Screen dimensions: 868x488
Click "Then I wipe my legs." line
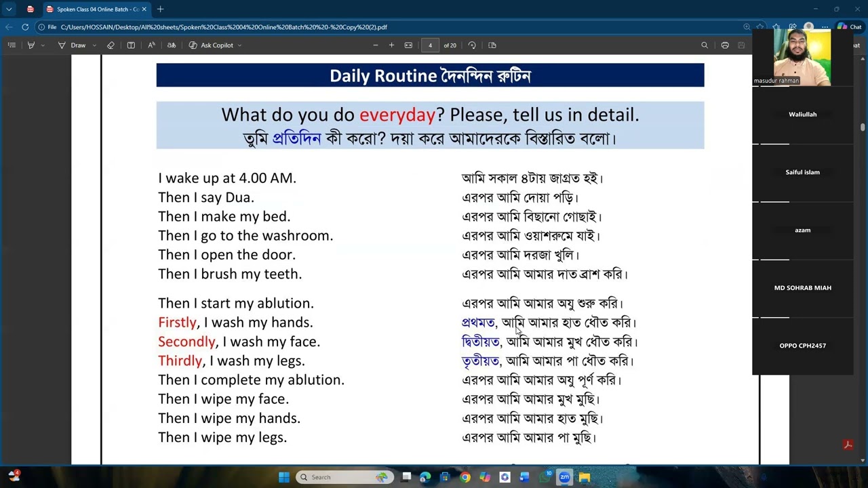(222, 437)
